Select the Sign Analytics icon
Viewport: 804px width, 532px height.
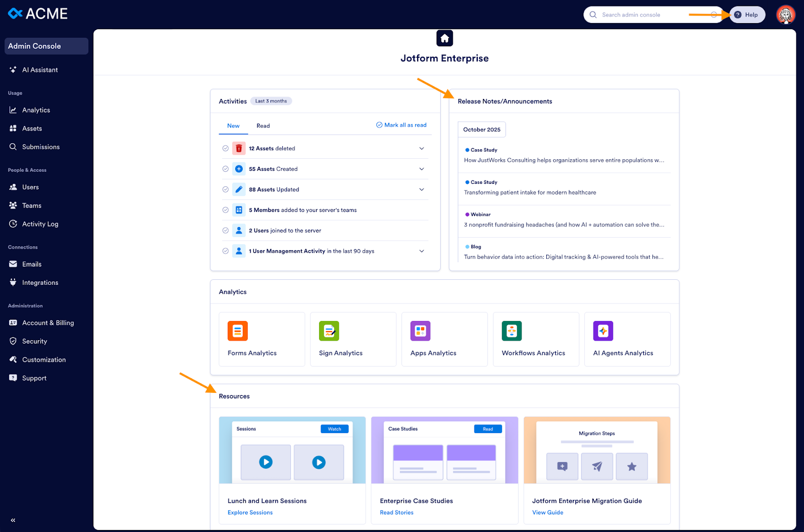click(328, 331)
